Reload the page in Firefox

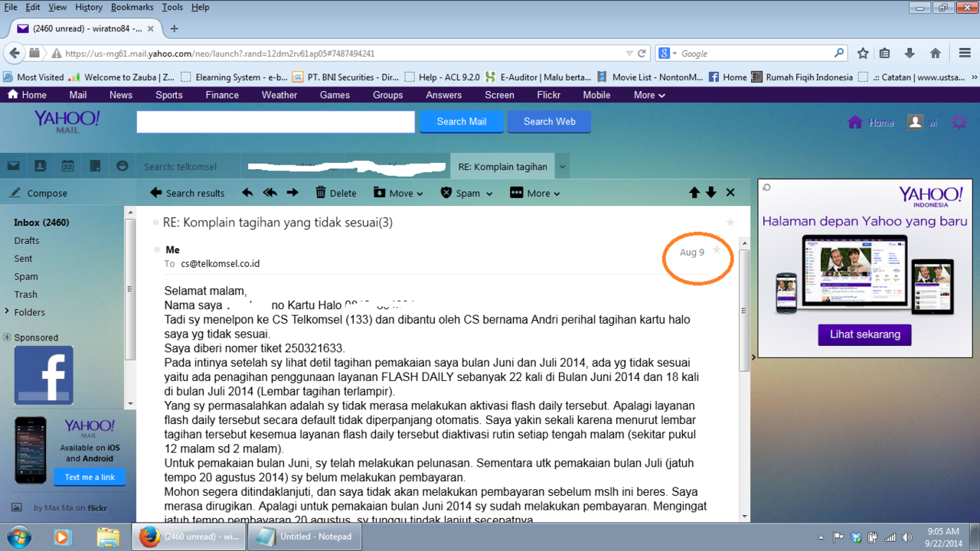click(x=642, y=54)
